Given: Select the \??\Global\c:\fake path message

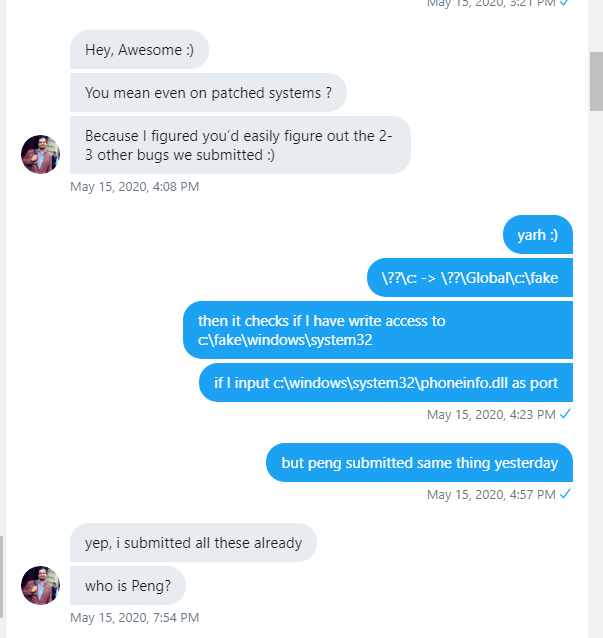Looking at the screenshot, I should (470, 277).
